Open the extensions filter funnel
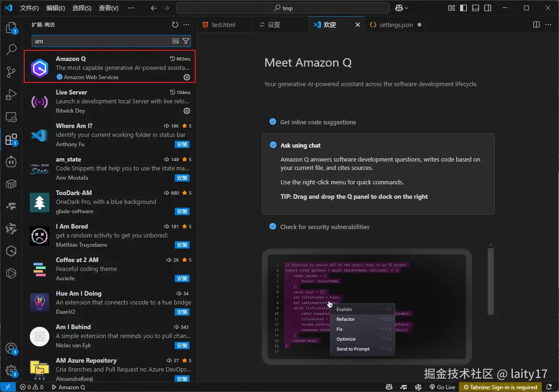Viewport: 559px width, 392px height. point(186,41)
